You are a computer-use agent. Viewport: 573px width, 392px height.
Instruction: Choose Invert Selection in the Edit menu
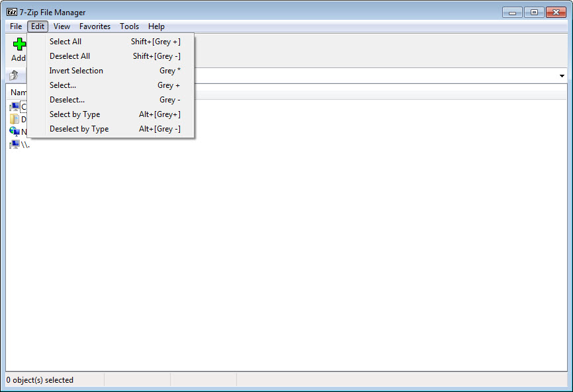(x=111, y=71)
